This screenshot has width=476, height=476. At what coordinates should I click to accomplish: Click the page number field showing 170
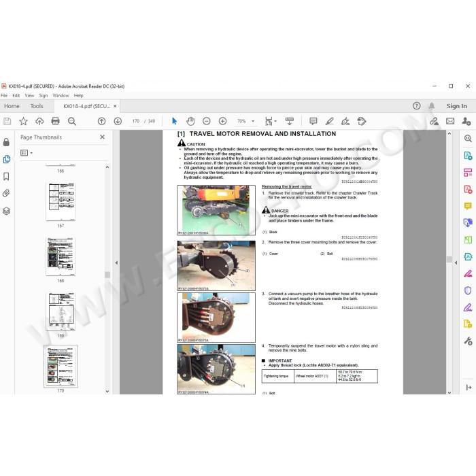click(x=136, y=121)
